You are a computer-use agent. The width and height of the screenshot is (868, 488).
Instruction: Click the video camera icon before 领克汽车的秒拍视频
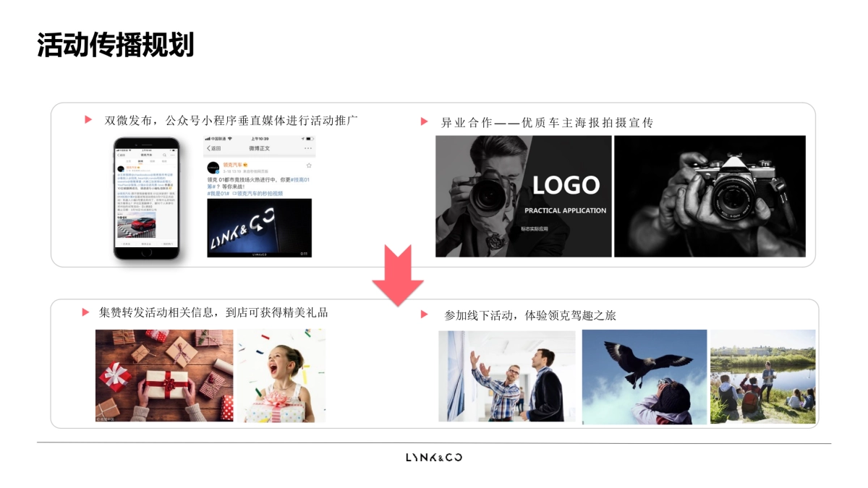click(234, 193)
